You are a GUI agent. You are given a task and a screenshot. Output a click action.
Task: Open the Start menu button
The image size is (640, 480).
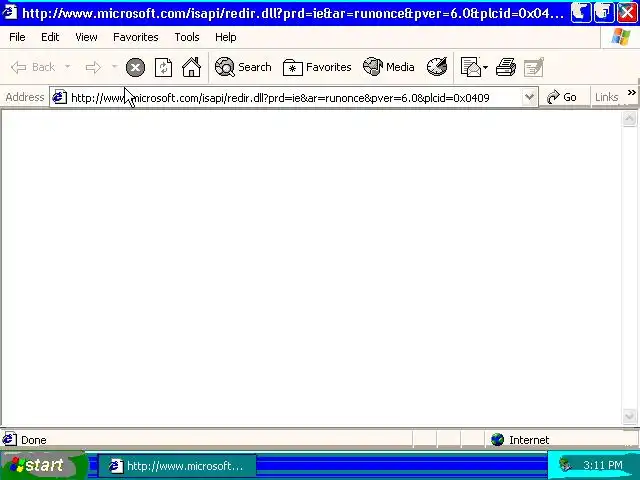(43, 465)
